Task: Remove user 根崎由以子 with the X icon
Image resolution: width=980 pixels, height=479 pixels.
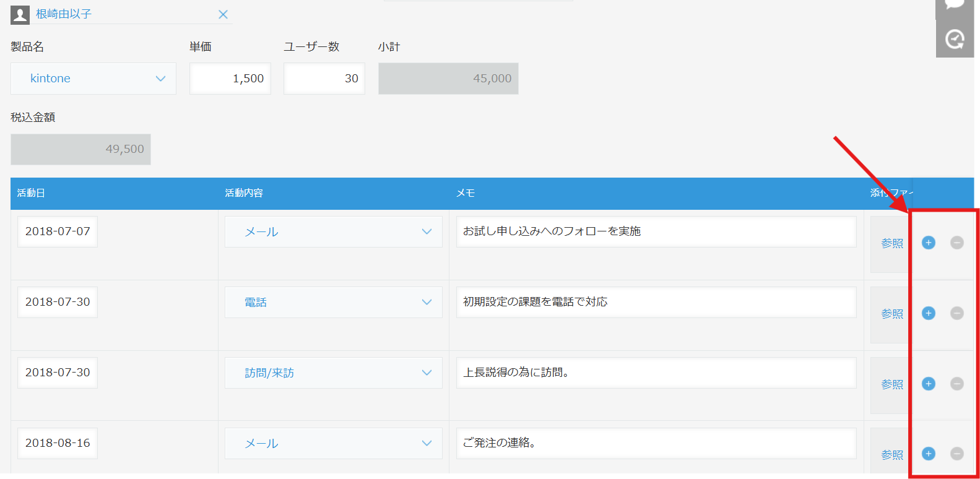Action: (x=223, y=14)
